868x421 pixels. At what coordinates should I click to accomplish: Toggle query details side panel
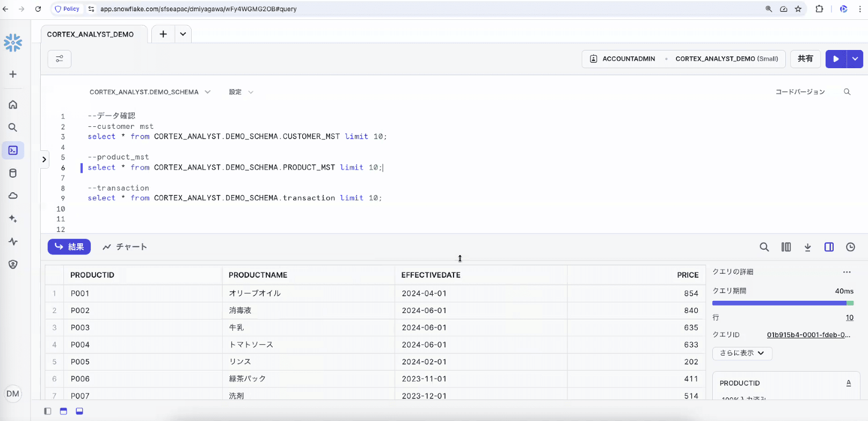829,247
